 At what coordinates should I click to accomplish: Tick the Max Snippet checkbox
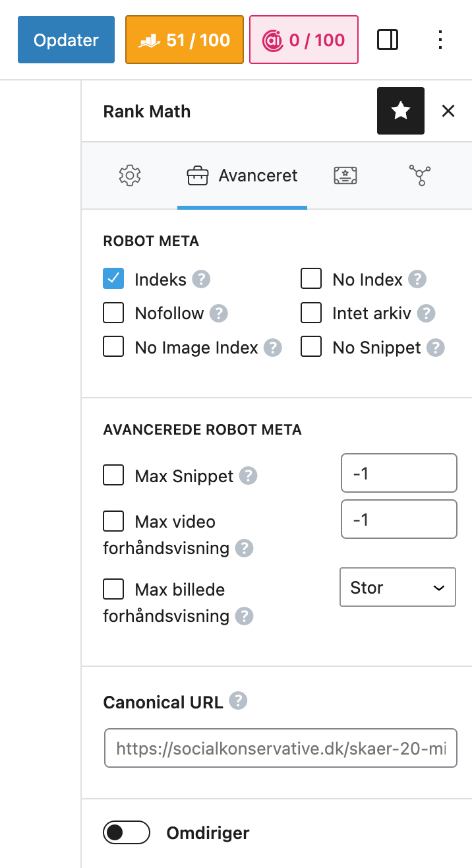[x=113, y=476]
